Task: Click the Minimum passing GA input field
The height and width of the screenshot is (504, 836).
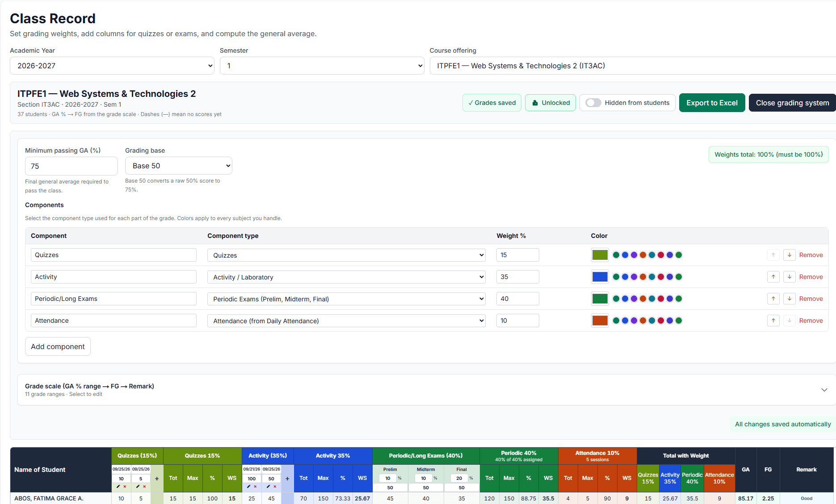Action: 71,166
